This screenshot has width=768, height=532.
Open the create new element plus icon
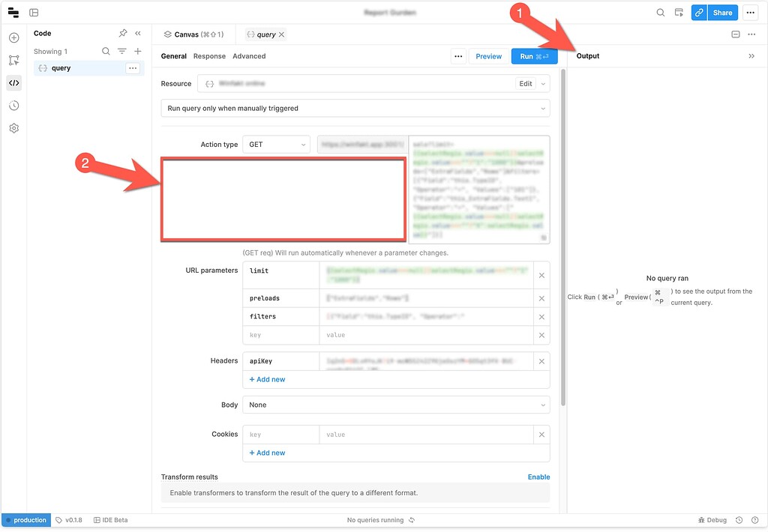[13, 36]
